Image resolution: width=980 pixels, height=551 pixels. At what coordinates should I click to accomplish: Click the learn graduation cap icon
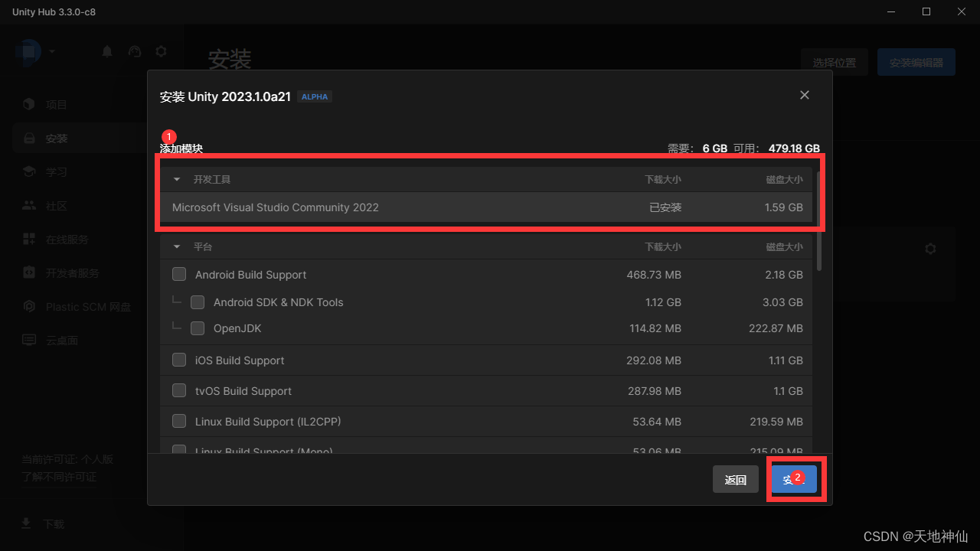pyautogui.click(x=29, y=172)
